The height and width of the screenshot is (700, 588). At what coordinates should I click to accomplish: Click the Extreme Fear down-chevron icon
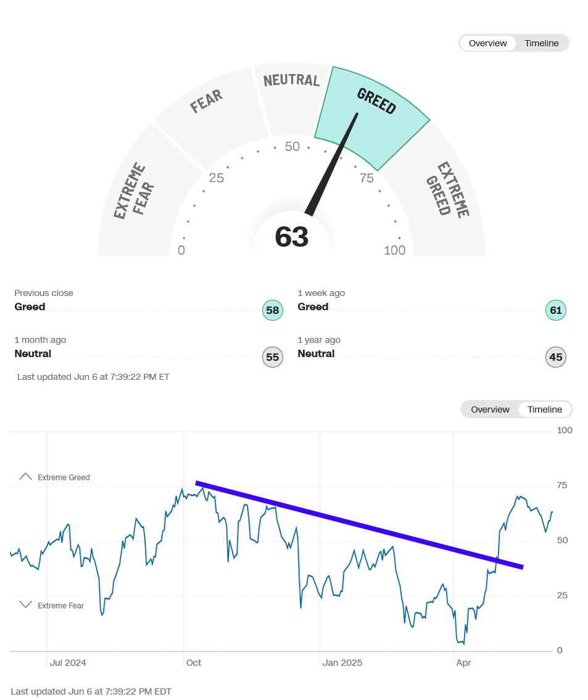[x=25, y=604]
